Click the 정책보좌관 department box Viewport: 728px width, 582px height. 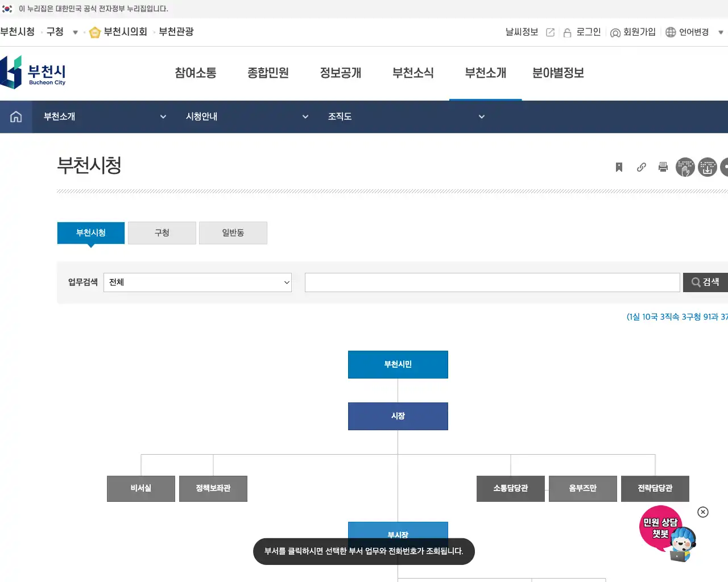pyautogui.click(x=213, y=489)
